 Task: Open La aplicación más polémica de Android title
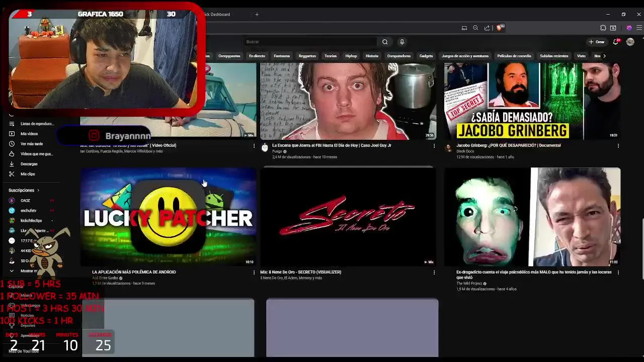(134, 272)
